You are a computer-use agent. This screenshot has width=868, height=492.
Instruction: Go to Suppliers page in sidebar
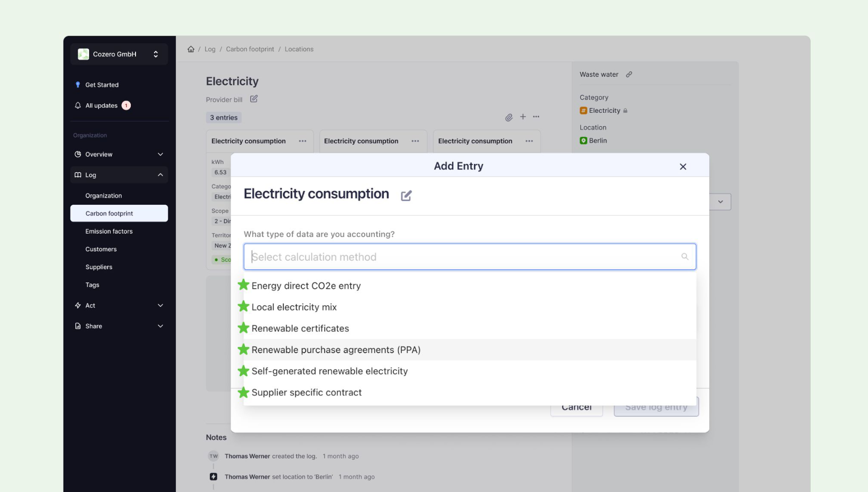(99, 267)
